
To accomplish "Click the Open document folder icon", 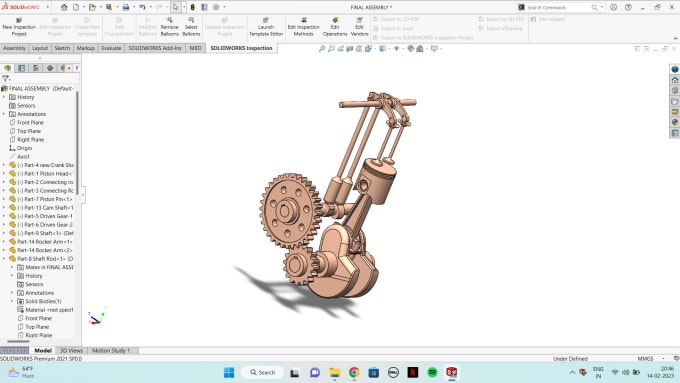I will click(92, 7).
